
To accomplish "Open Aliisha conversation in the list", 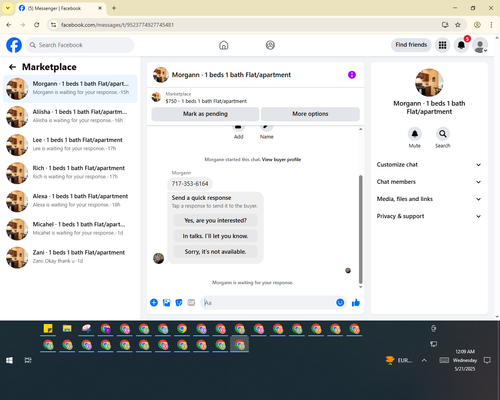I will point(70,117).
